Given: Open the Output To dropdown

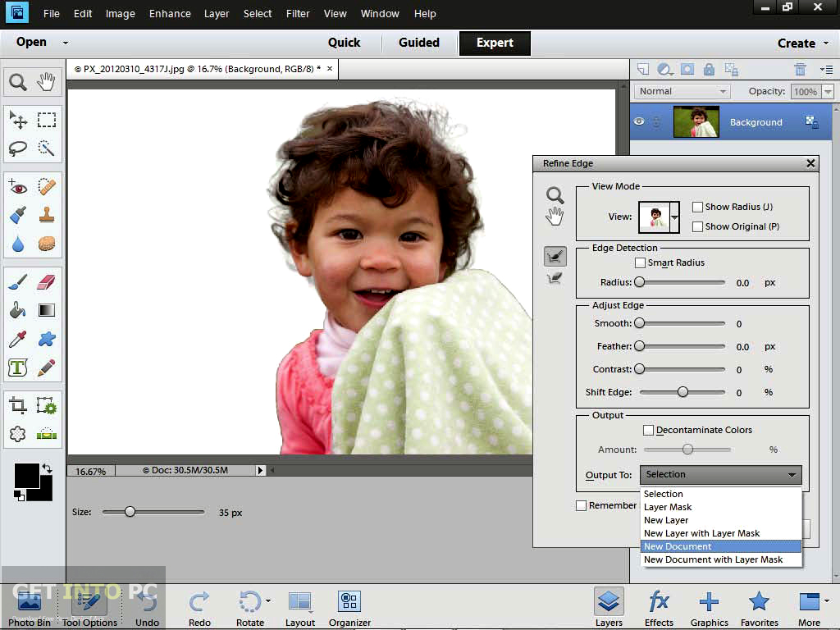Looking at the screenshot, I should [x=720, y=475].
